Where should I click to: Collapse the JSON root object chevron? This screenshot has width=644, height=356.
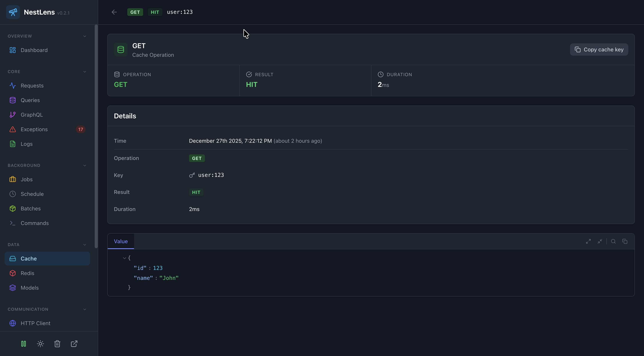coord(125,258)
